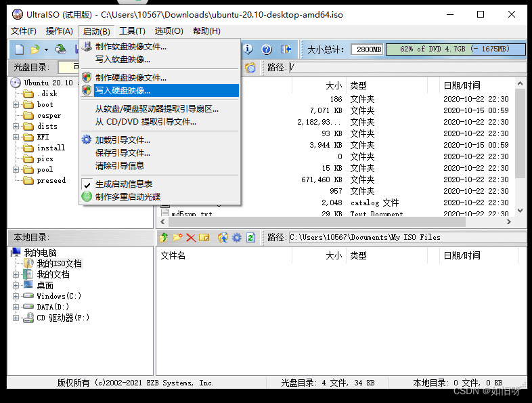Open the 选项(O) menu
This screenshot has width=532, height=403.
(169, 31)
